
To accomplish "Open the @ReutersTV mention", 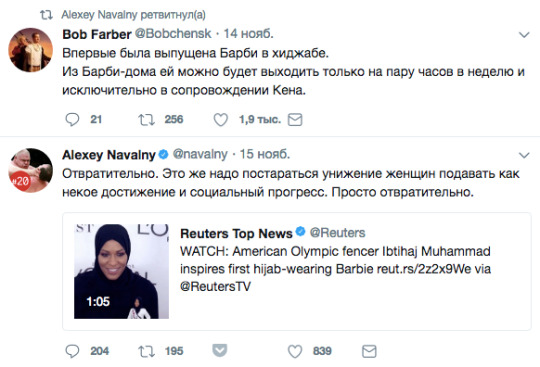I will point(216,286).
